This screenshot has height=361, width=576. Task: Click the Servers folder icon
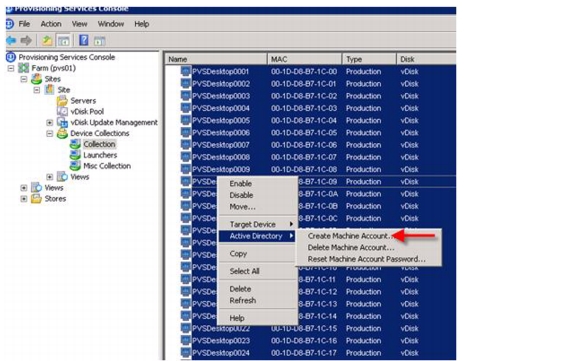coord(62,100)
